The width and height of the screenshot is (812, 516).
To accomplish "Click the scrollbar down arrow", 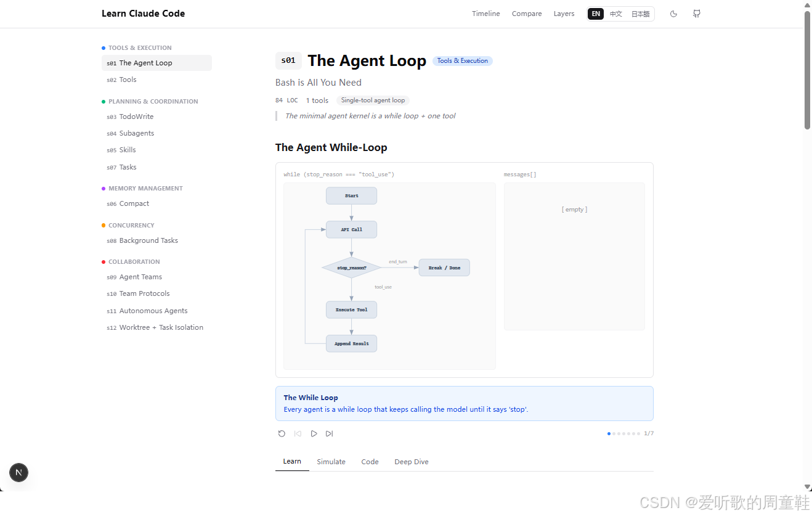I will point(807,486).
